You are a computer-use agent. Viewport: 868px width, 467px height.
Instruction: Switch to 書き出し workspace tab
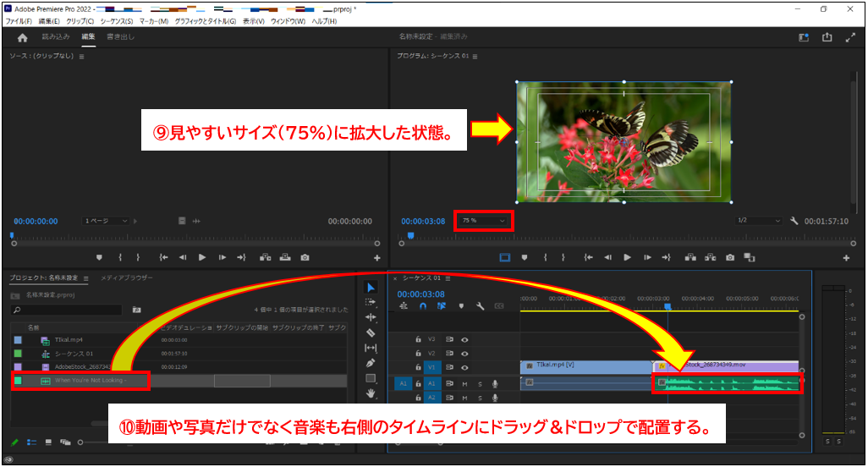pyautogui.click(x=121, y=37)
